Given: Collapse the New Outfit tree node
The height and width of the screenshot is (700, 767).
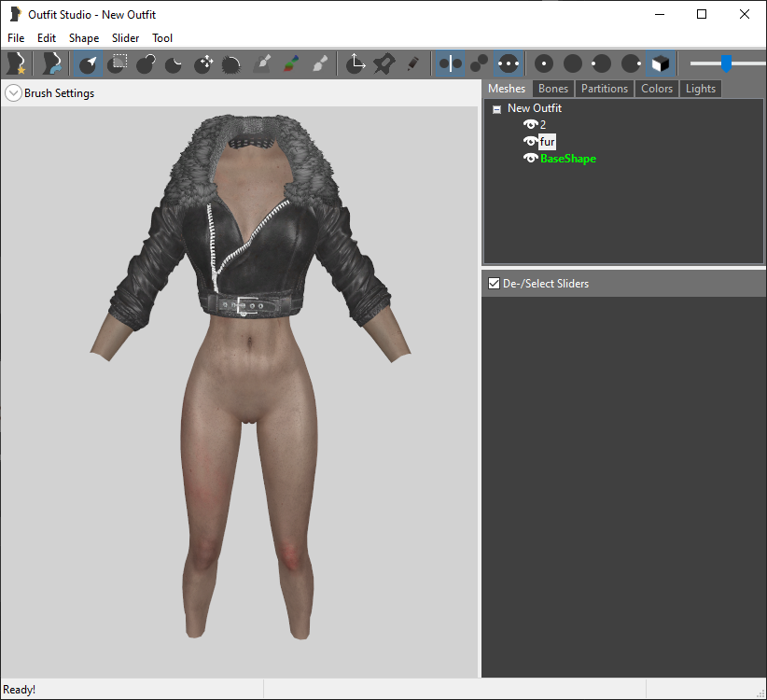Looking at the screenshot, I should [x=497, y=109].
